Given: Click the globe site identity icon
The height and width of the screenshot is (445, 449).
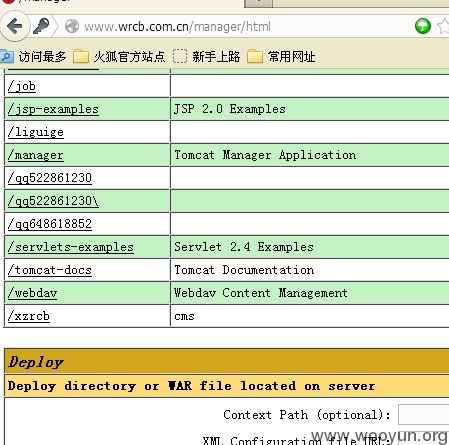Looking at the screenshot, I should (72, 26).
